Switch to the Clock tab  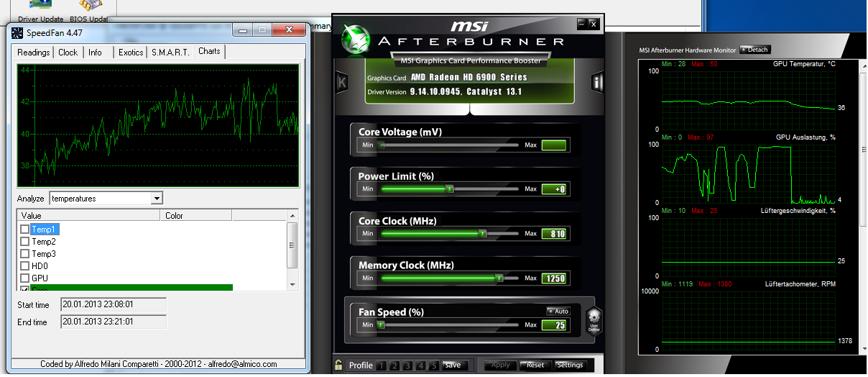coord(68,53)
